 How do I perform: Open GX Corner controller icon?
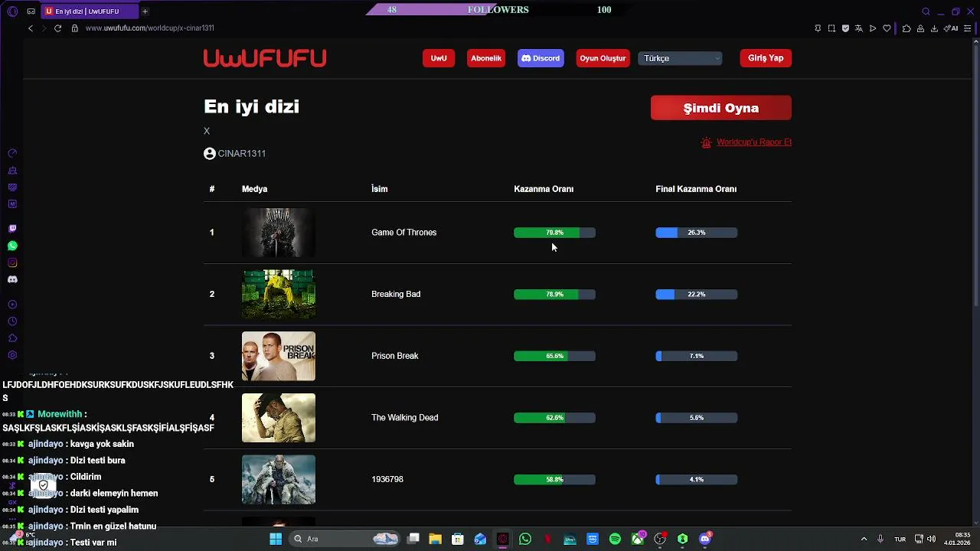tap(31, 11)
